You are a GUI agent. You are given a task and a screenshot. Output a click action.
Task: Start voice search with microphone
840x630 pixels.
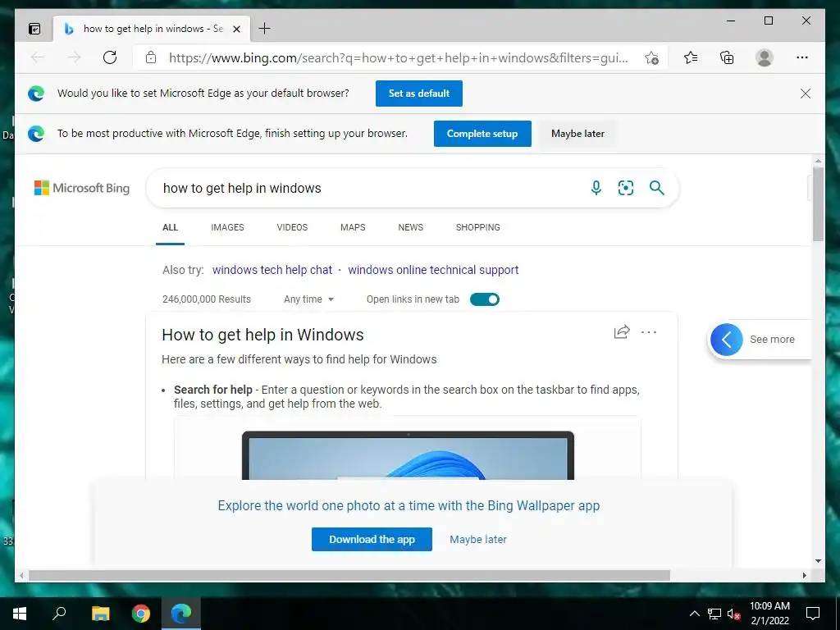coord(596,188)
